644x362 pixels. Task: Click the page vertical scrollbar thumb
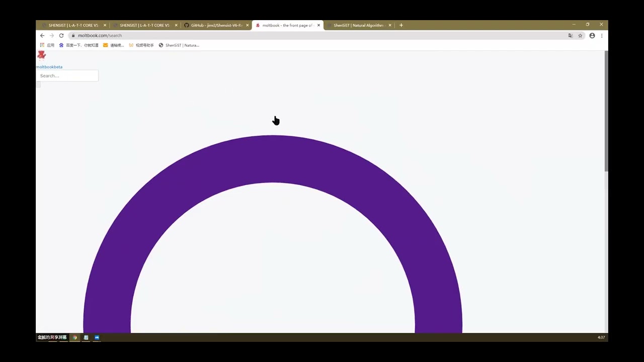606,111
